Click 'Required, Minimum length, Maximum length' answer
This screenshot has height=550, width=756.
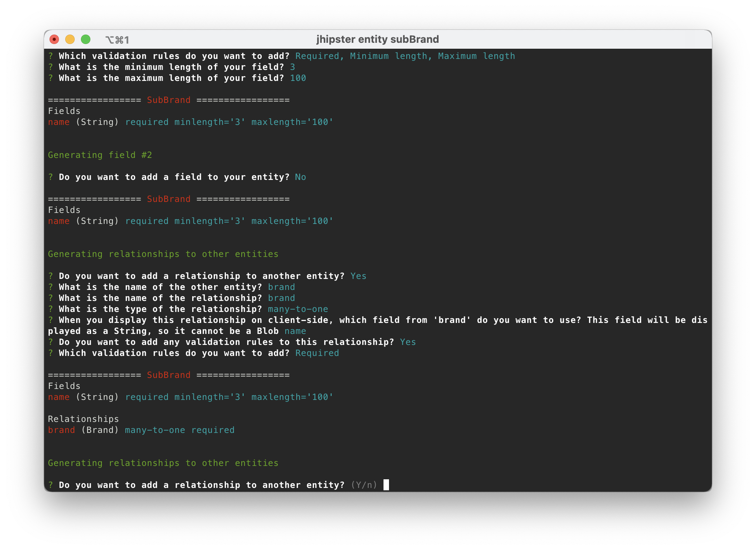tap(405, 56)
